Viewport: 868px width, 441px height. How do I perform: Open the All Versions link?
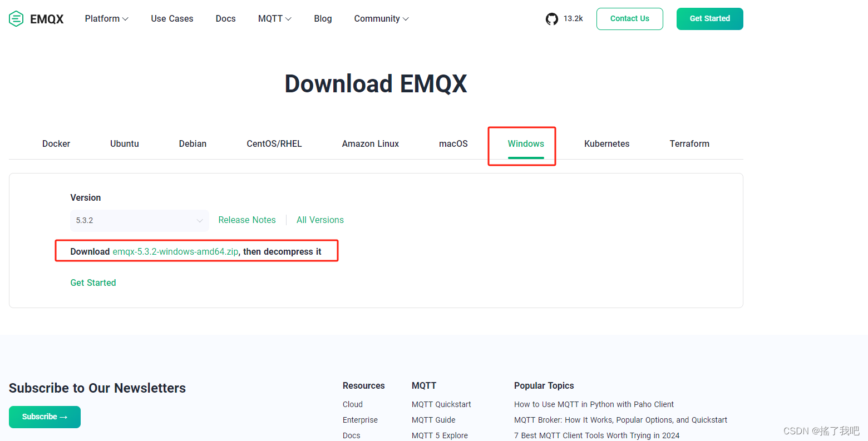click(x=320, y=220)
